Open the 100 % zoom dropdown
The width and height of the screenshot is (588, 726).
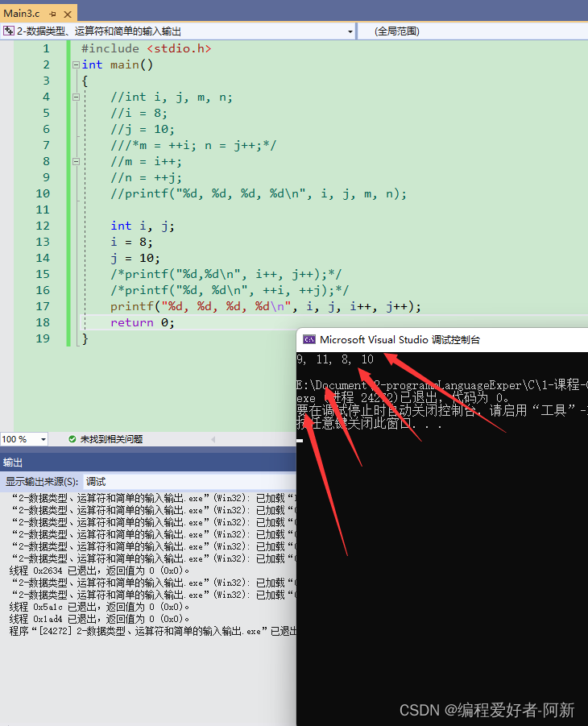pos(43,439)
